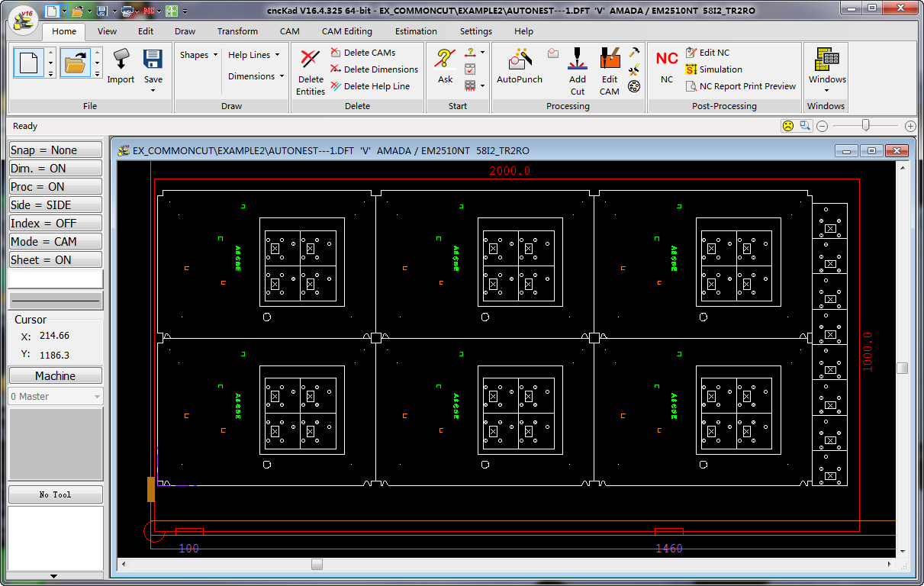Click the large NC post-processing button
The width and height of the screenshot is (924, 586).
pyautogui.click(x=667, y=66)
